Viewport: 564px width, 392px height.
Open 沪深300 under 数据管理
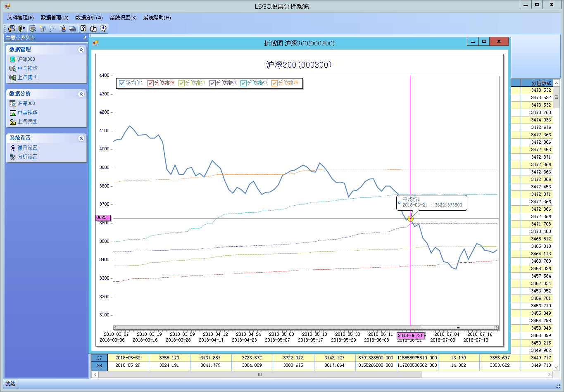pyautogui.click(x=26, y=59)
